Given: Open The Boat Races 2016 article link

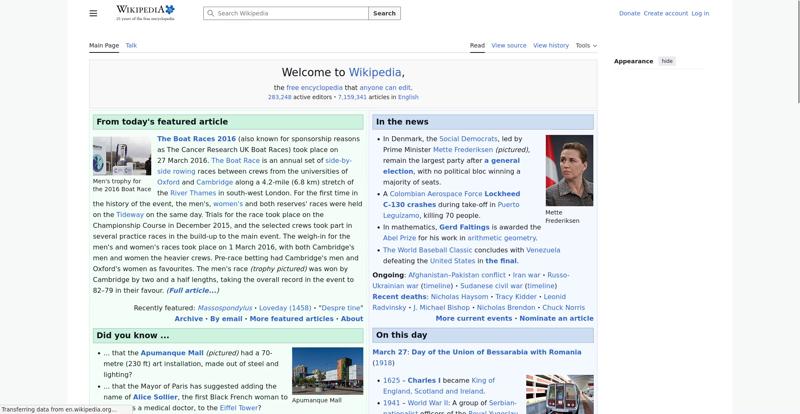Looking at the screenshot, I should [x=196, y=139].
